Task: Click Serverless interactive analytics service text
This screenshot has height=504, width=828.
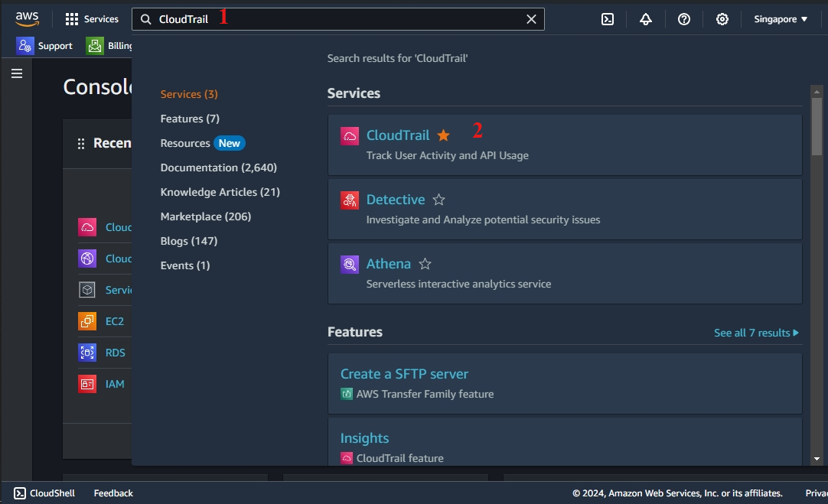Action: tap(458, 284)
